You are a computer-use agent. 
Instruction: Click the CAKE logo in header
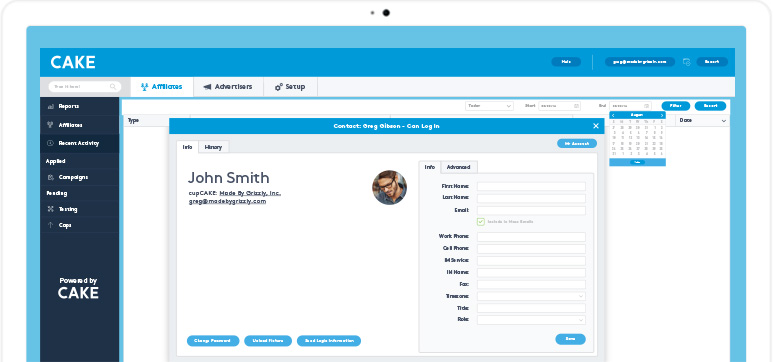click(x=73, y=62)
